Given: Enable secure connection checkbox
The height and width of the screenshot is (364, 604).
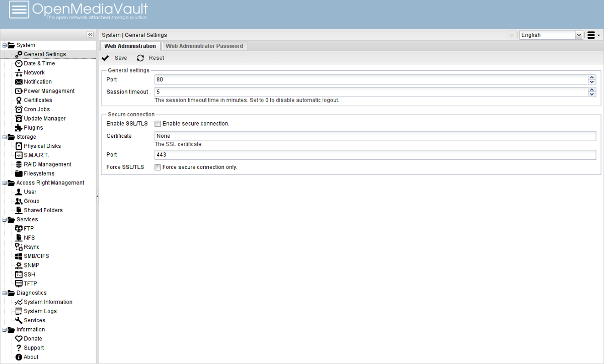Looking at the screenshot, I should point(158,124).
